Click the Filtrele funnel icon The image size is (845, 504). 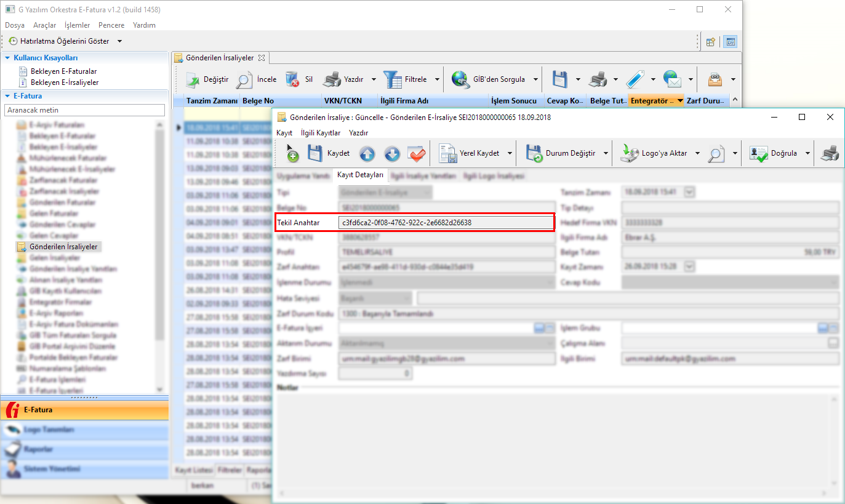coord(392,79)
